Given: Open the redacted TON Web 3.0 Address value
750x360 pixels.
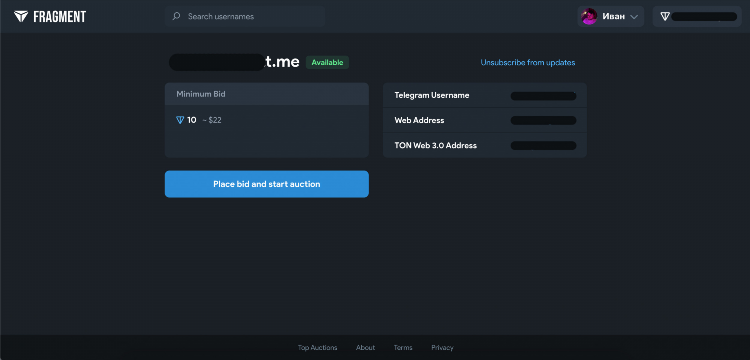Looking at the screenshot, I should (543, 145).
